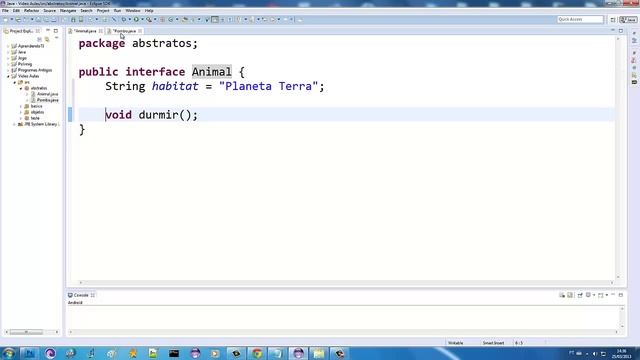Click the Open Console icon
The height and width of the screenshot is (360, 640).
(x=600, y=295)
